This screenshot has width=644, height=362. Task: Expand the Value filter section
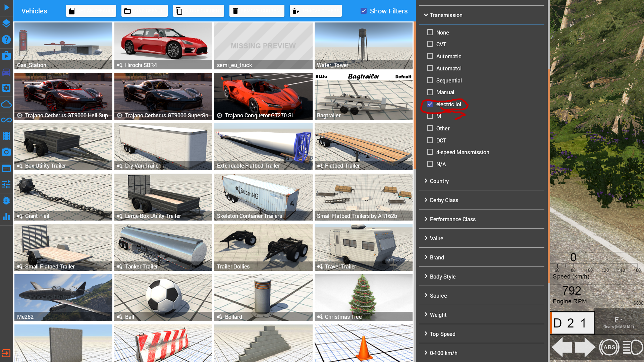coord(482,238)
